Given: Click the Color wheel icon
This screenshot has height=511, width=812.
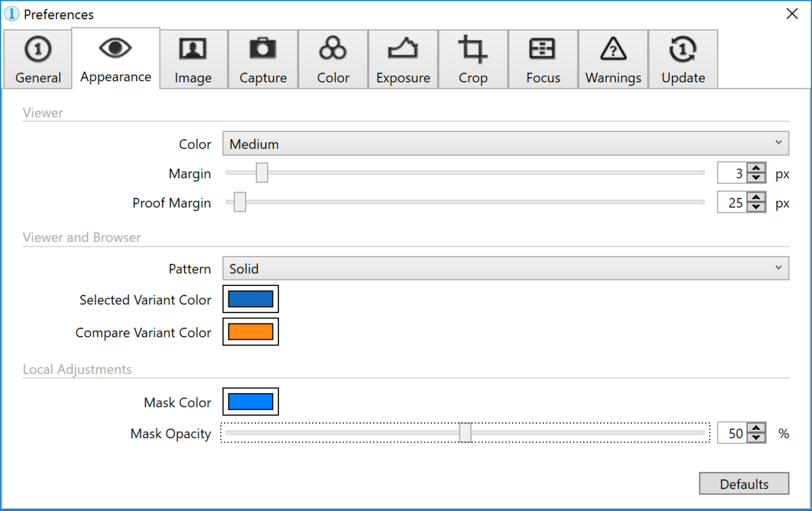Looking at the screenshot, I should [332, 48].
